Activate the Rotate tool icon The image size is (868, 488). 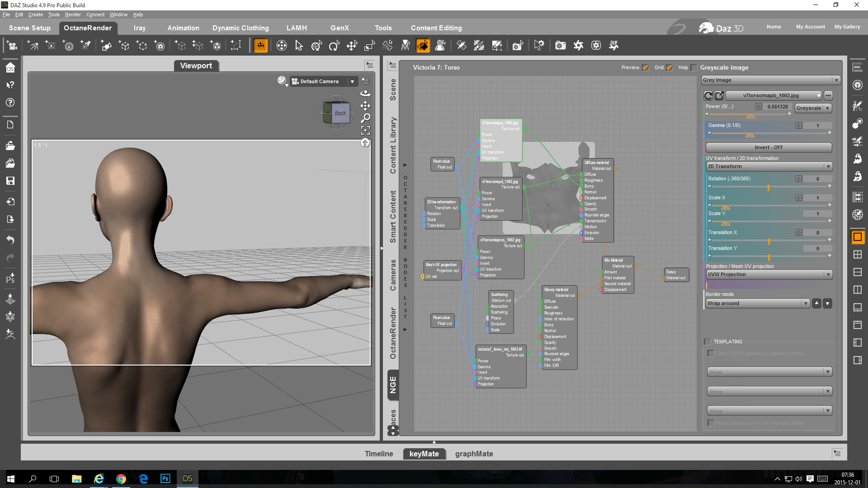click(334, 46)
